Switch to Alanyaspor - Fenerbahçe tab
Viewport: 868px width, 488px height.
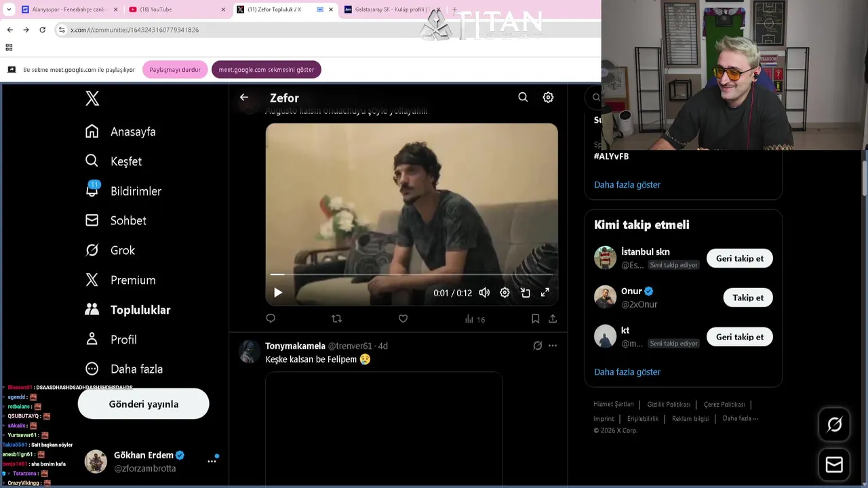pyautogui.click(x=70, y=9)
